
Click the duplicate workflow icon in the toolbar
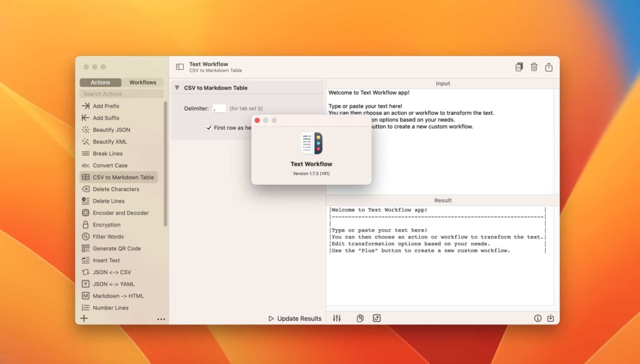519,67
